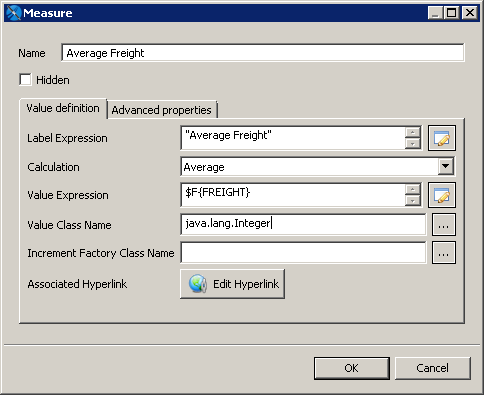Viewport: 484px width, 395px height.
Task: Maximize the Measure dialog window
Action: point(452,13)
